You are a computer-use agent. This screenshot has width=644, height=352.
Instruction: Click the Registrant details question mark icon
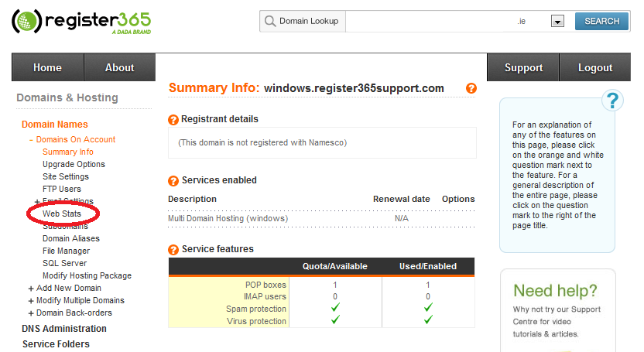pos(173,119)
